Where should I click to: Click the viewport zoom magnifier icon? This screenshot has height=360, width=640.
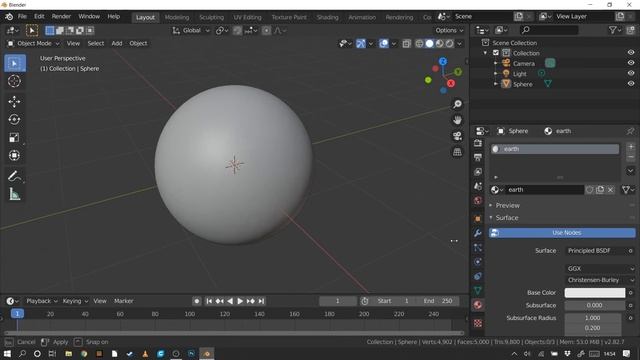[458, 104]
